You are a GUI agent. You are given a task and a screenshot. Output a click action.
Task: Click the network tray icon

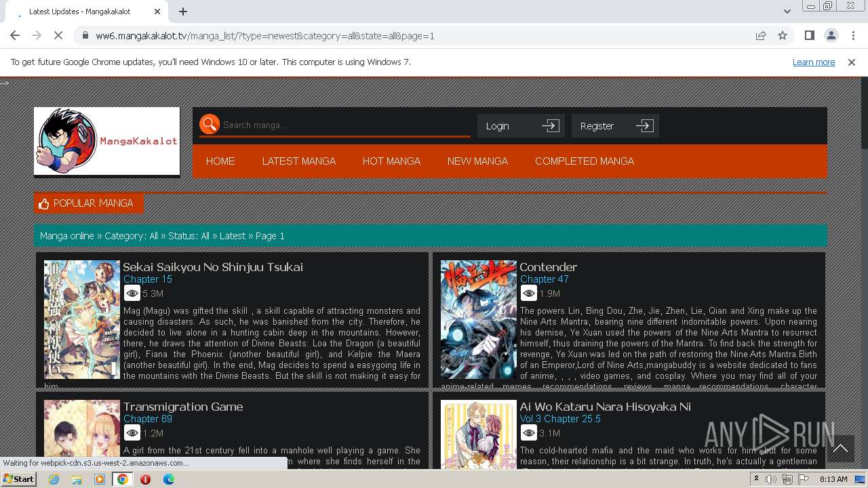pyautogui.click(x=787, y=479)
